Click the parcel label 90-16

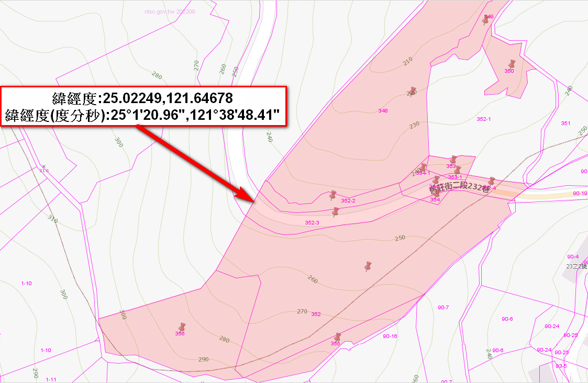pyautogui.click(x=390, y=336)
